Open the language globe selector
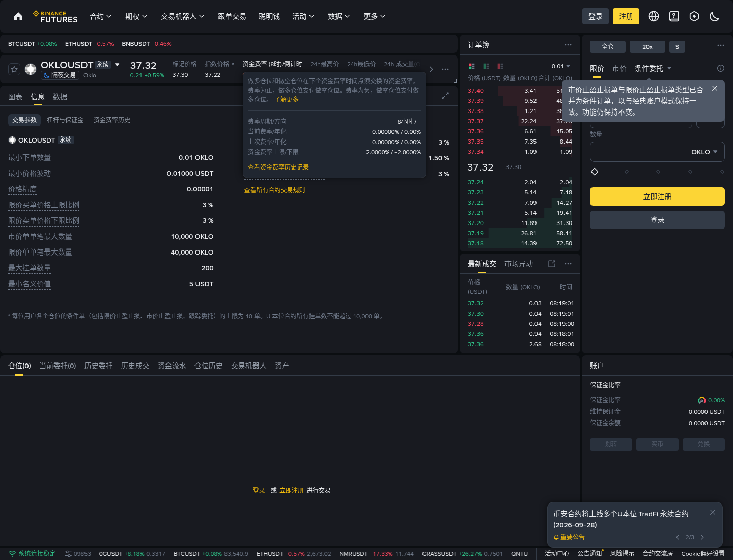The image size is (733, 560). coord(654,16)
